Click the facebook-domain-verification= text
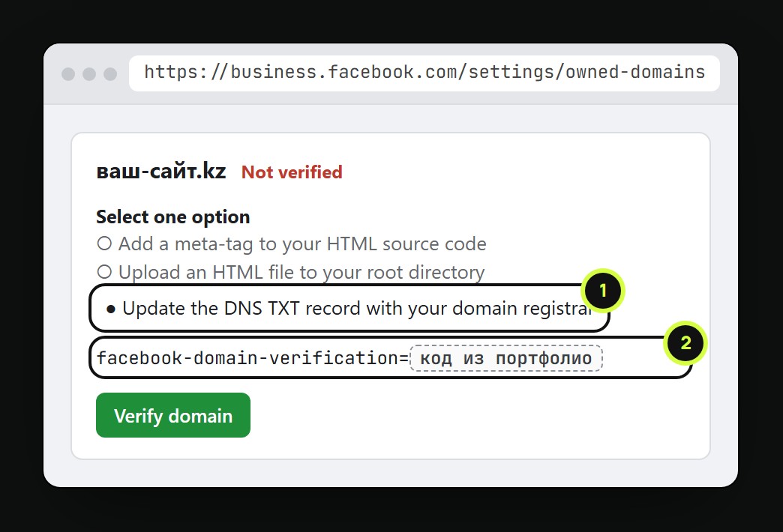This screenshot has height=532, width=783. [253, 358]
